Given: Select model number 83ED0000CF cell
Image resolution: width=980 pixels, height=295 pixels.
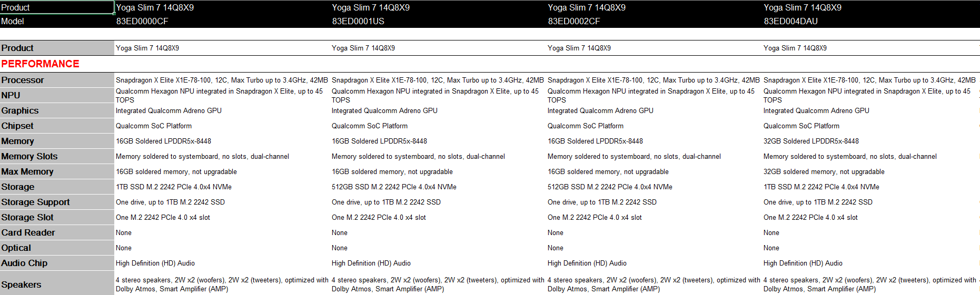Looking at the screenshot, I should (142, 22).
